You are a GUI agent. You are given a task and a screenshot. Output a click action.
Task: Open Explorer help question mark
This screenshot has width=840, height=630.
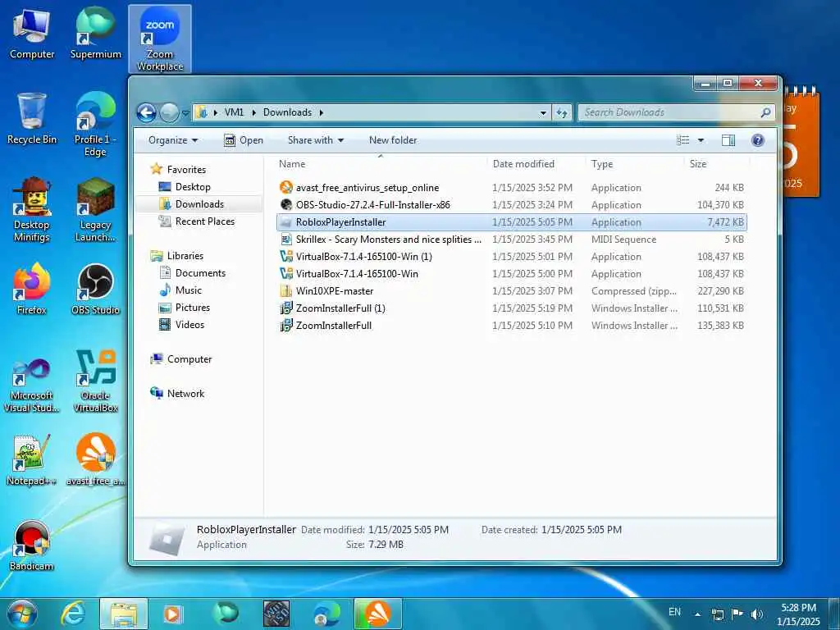(x=757, y=140)
